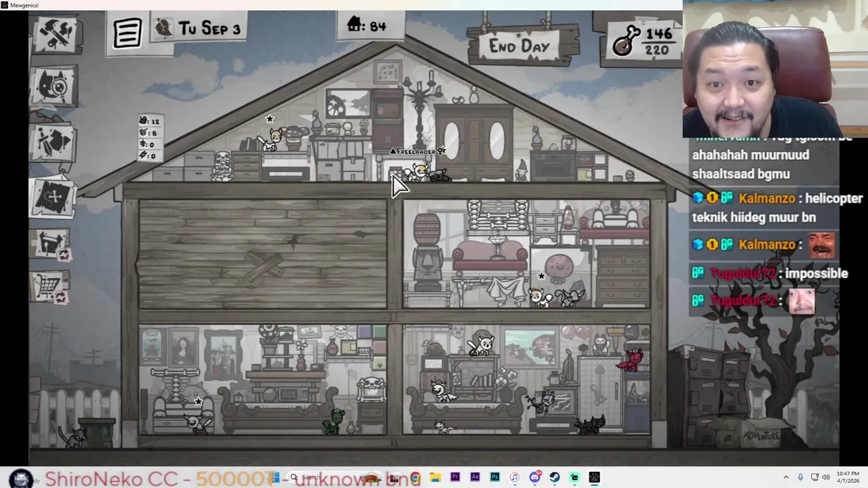The image size is (868, 488).
Task: Select the green cat in lower left room
Action: pyautogui.click(x=334, y=422)
